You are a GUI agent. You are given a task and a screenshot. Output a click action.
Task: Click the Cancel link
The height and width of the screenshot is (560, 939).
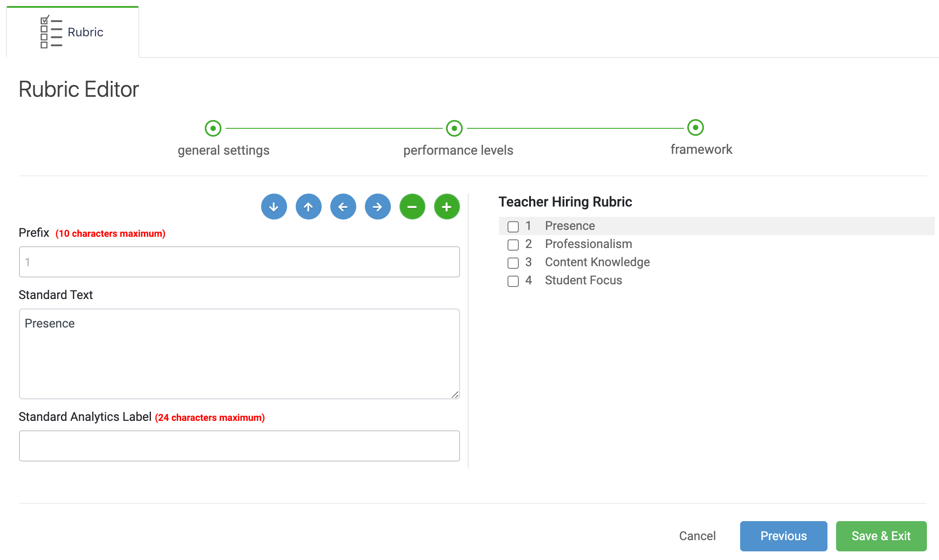(697, 536)
